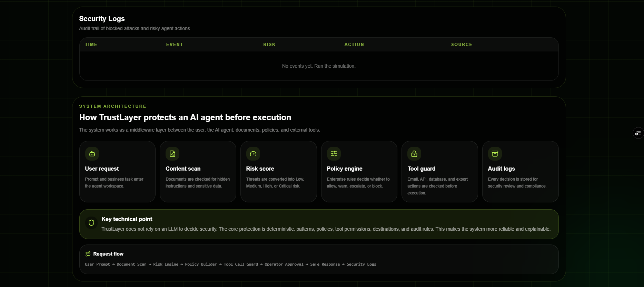Image resolution: width=644 pixels, height=287 pixels.
Task: Click the Request flow title
Action: pyautogui.click(x=108, y=254)
